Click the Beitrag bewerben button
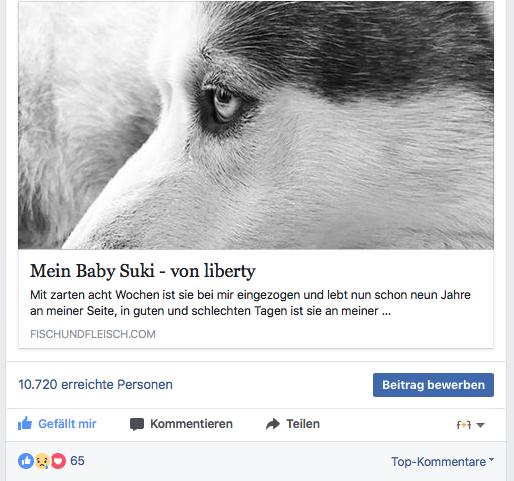Image resolution: width=514 pixels, height=481 pixels. [x=433, y=385]
